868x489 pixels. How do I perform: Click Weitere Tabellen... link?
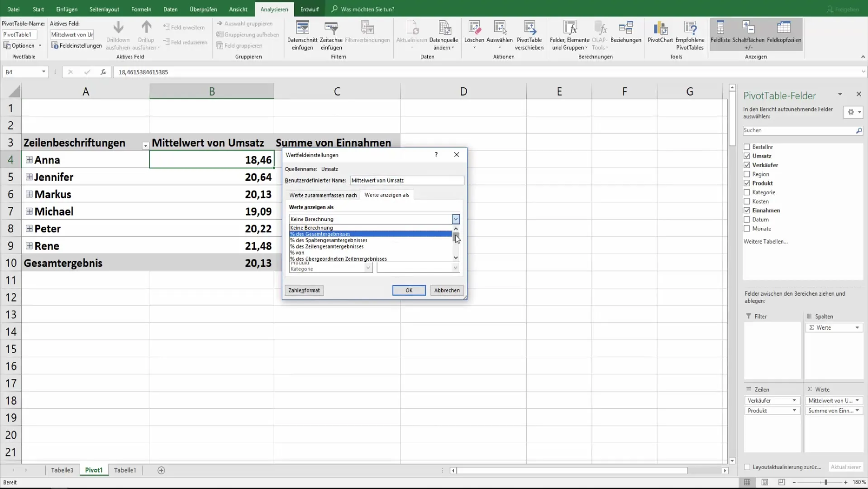[765, 242]
